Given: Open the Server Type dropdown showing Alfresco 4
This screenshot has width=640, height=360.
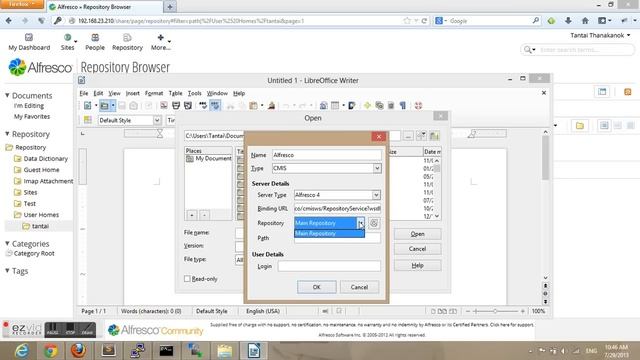Looking at the screenshot, I should point(376,195).
